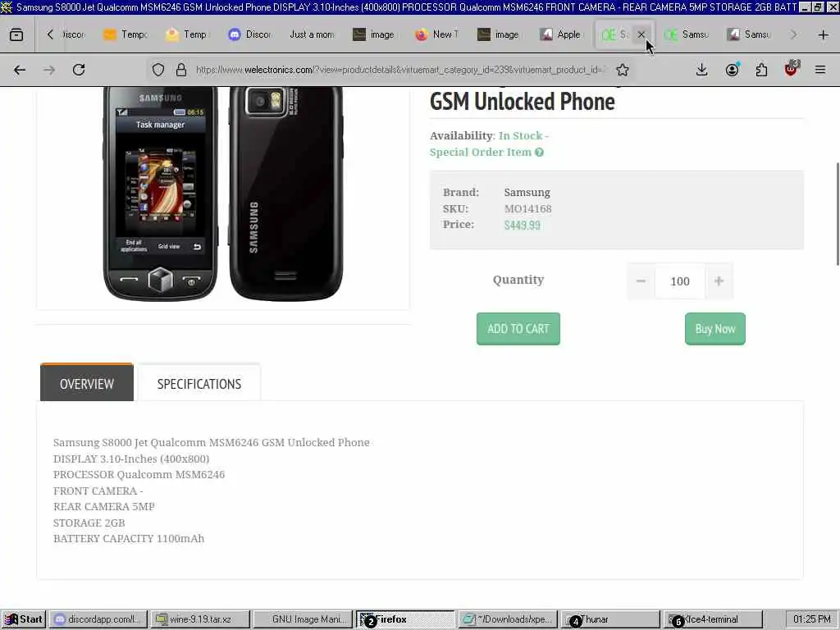Click the page vertical scrollbar thumb
The image size is (840, 630).
838,213
